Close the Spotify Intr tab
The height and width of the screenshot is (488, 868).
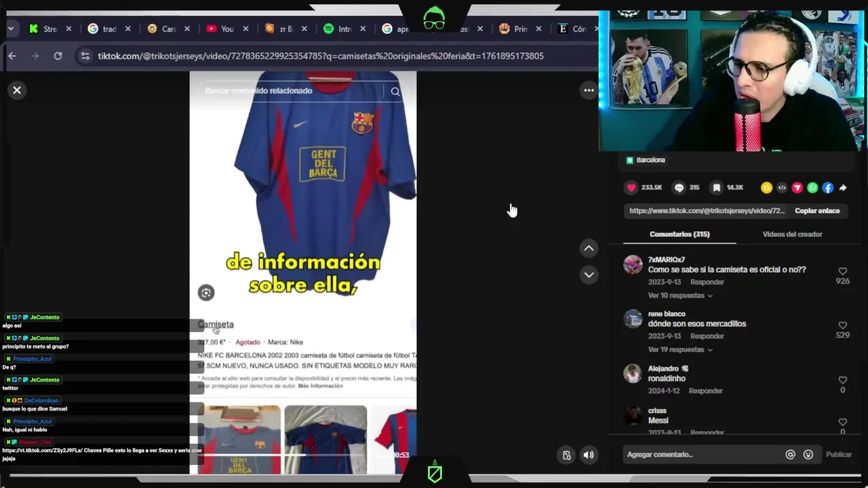(x=363, y=28)
